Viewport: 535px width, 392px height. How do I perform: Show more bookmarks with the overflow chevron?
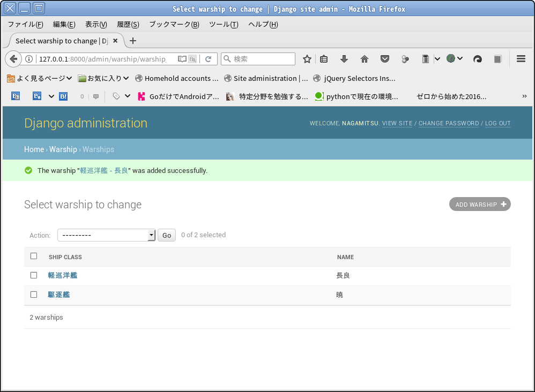(524, 96)
